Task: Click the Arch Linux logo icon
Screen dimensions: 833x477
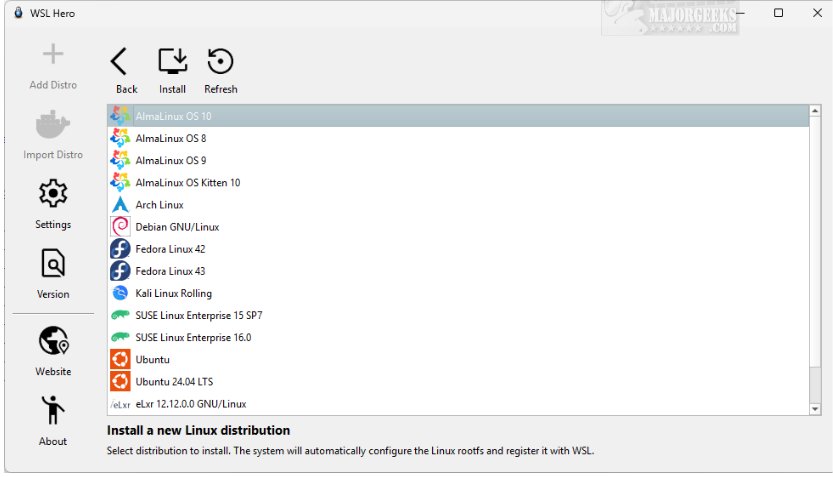Action: (120, 205)
